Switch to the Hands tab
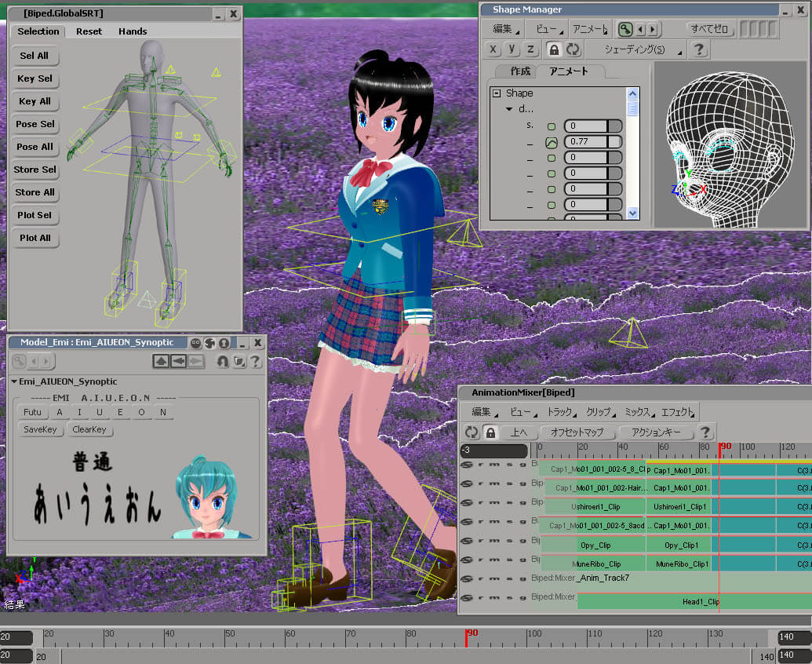 (x=133, y=31)
